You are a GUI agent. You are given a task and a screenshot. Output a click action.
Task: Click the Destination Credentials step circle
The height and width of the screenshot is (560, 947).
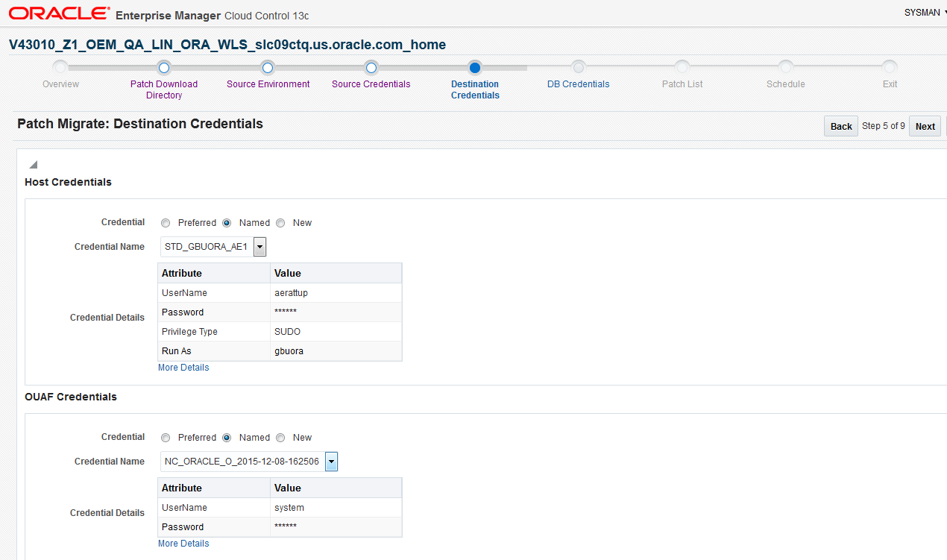click(x=475, y=67)
